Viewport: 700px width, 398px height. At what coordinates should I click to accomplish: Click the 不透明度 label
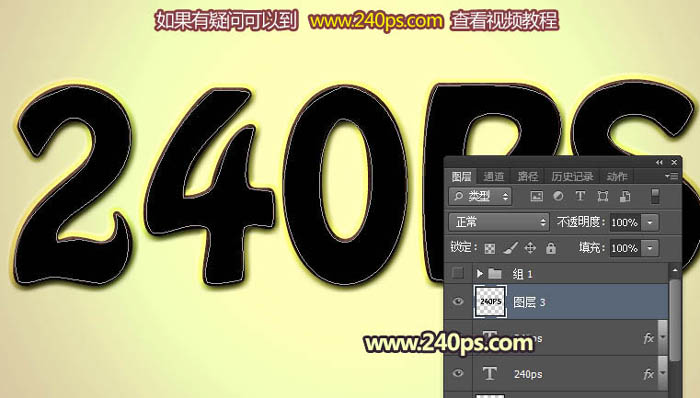point(581,222)
